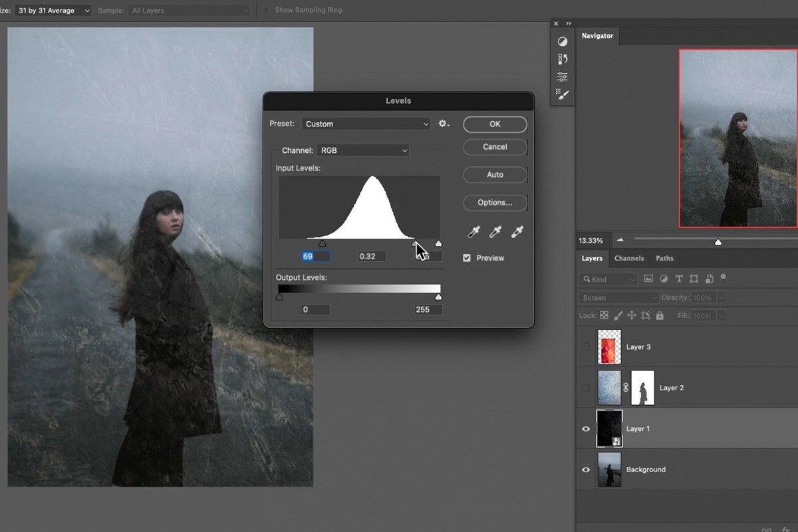Hide the Layer 1 visibility eye
Viewport: 798px width, 532px height.
click(586, 429)
